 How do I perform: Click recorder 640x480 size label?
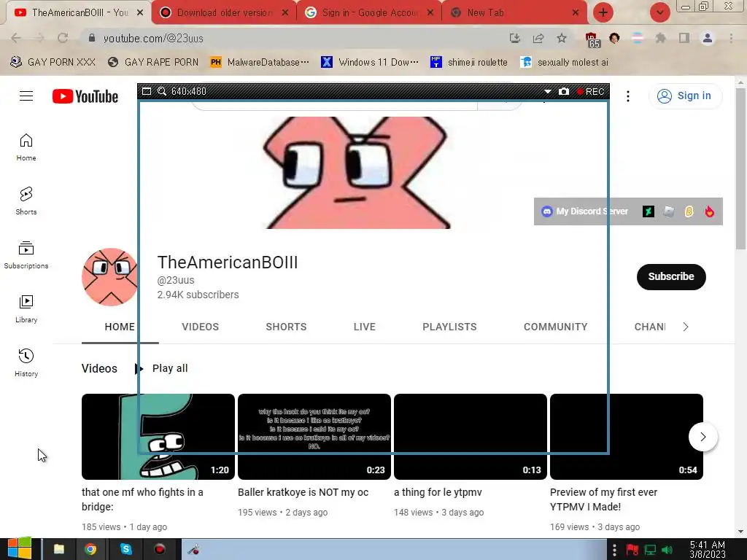click(x=189, y=91)
